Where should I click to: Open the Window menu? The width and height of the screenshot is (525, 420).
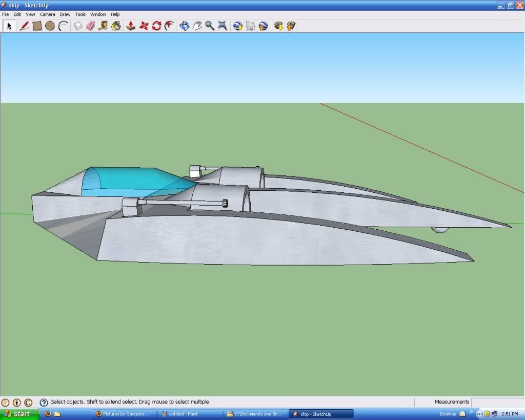pyautogui.click(x=98, y=14)
